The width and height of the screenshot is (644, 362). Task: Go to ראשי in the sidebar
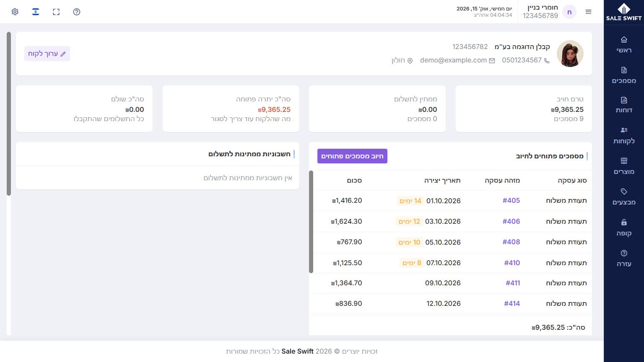(x=624, y=44)
